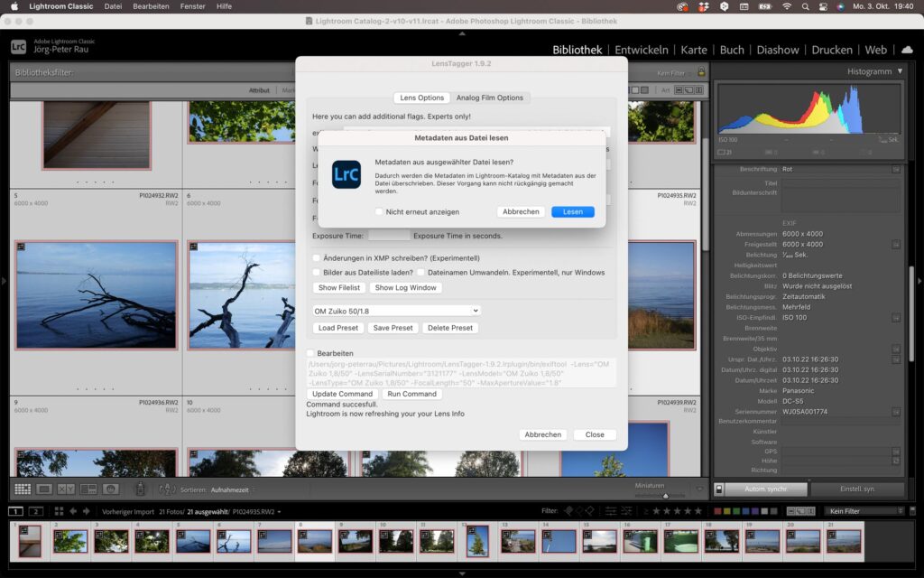Select filmstrip thumbnail number 12
Screen dimensions: 924x578
(477, 541)
